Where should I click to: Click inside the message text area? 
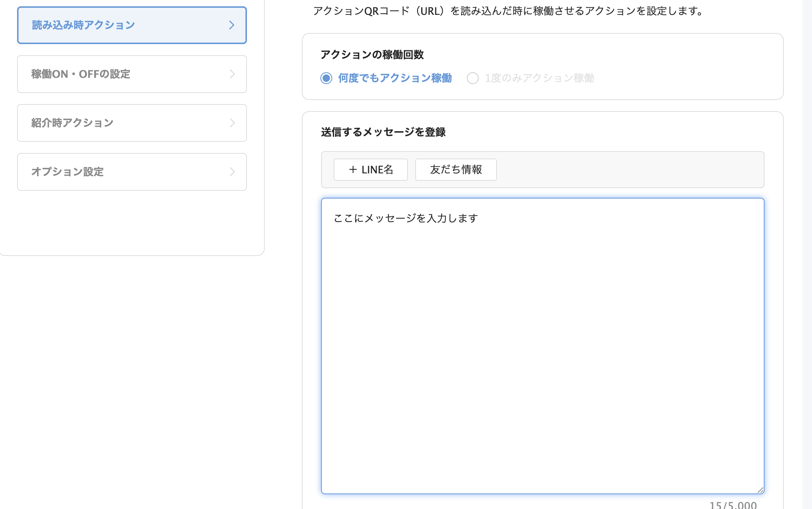pos(542,346)
